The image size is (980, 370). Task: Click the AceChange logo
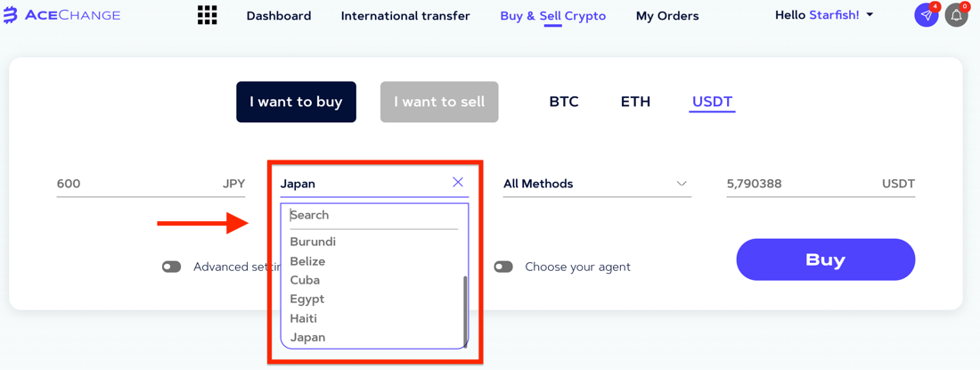[x=61, y=15]
